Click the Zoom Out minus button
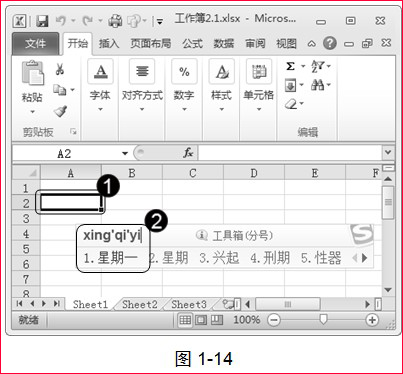The image size is (403, 374). click(274, 320)
